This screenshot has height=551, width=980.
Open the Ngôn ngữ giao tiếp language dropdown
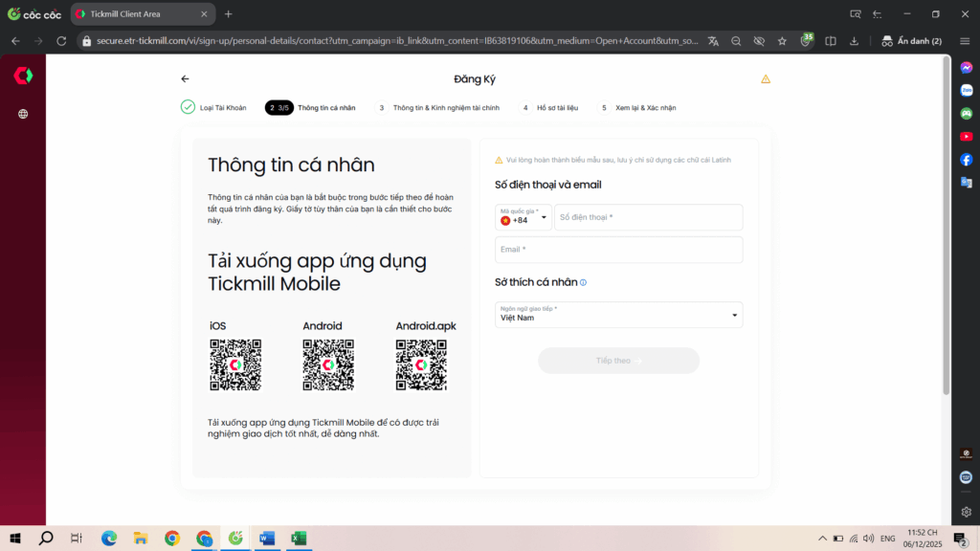[x=619, y=315]
